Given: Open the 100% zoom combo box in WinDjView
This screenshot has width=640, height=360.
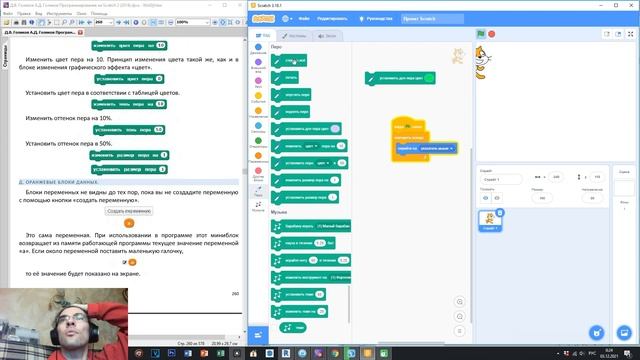Looking at the screenshot, I should click(193, 22).
